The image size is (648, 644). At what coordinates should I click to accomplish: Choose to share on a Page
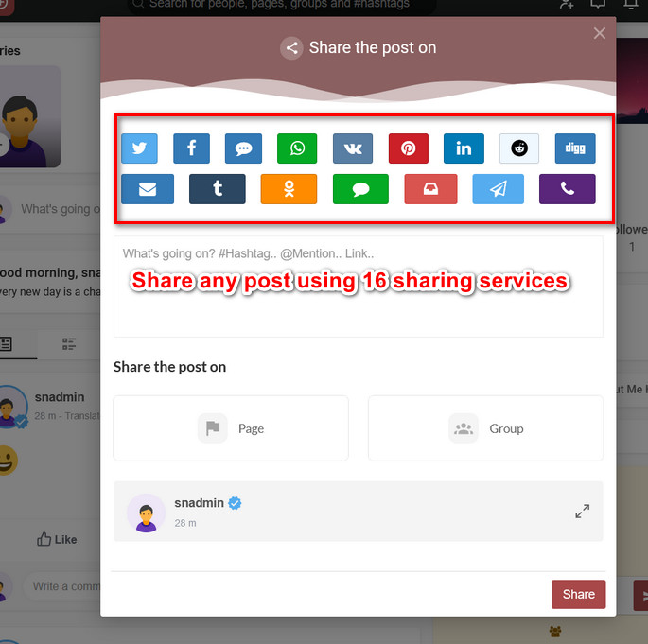click(x=231, y=428)
